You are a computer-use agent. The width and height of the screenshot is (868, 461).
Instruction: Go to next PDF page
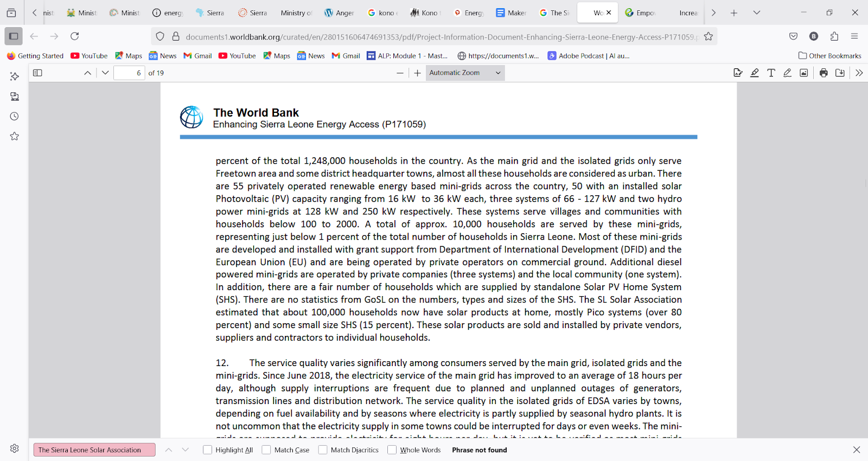tap(105, 73)
